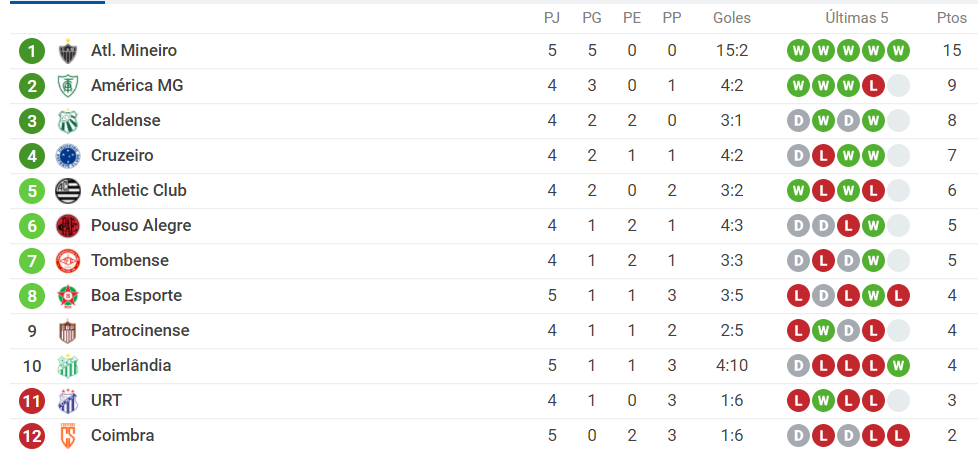
Task: Click the Athletic Club striped crest
Action: 68,191
